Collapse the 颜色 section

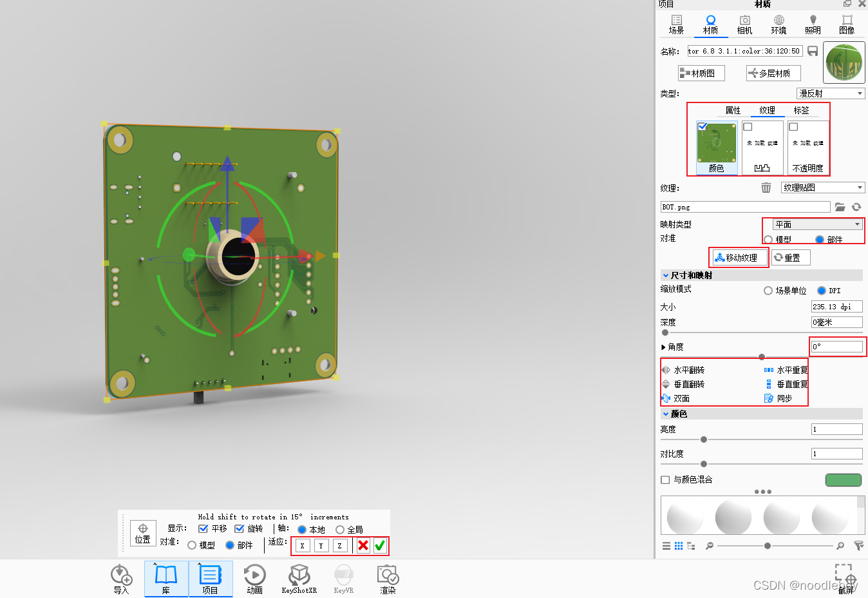[x=666, y=414]
